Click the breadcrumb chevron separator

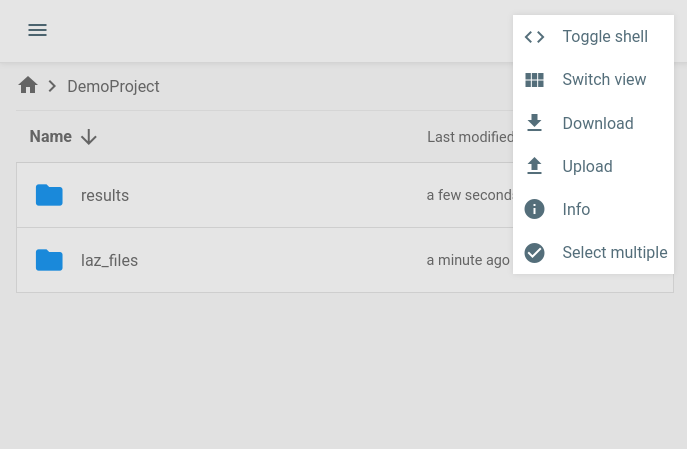point(52,87)
